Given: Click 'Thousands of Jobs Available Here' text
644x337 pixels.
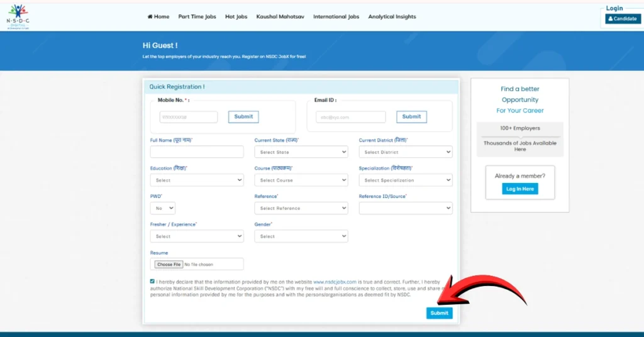Looking at the screenshot, I should (x=520, y=146).
